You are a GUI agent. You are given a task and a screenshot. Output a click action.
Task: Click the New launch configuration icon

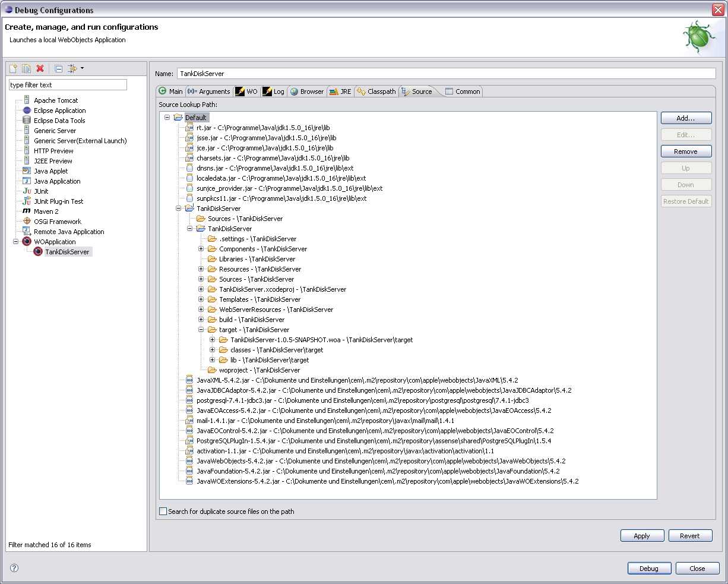[x=13, y=69]
